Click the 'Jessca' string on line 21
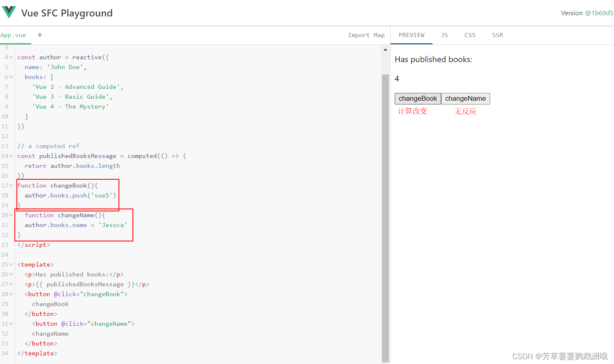The width and height of the screenshot is (614, 364). 113,225
